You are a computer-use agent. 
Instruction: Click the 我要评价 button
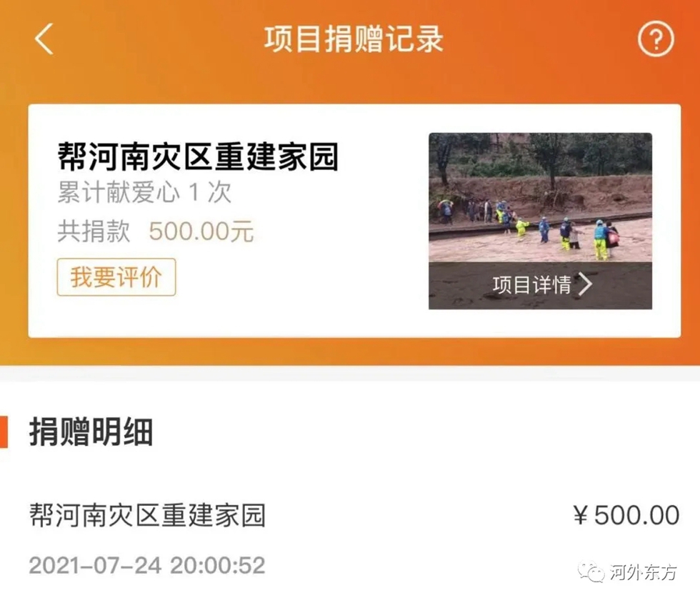coord(116,277)
